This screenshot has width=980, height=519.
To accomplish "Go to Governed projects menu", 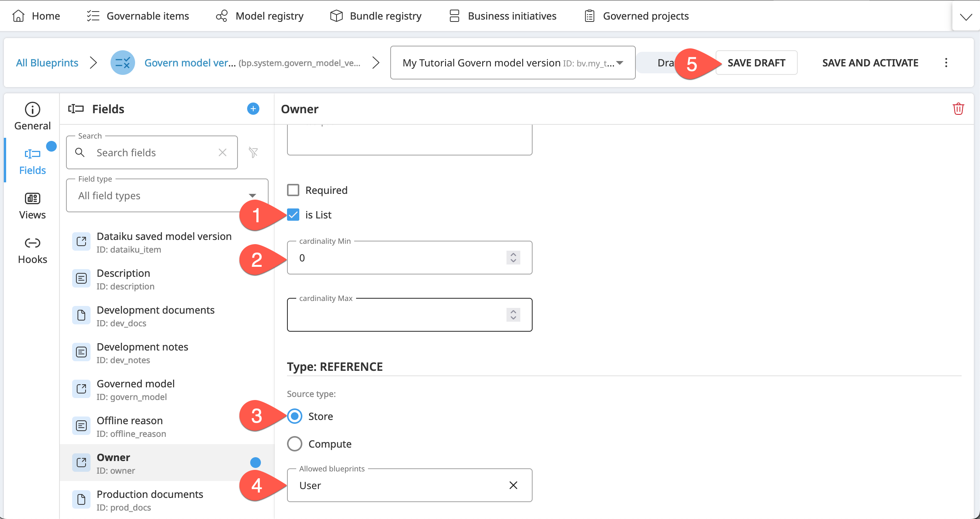I will 637,16.
